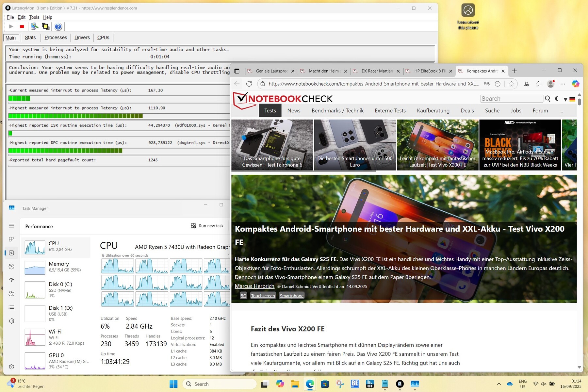Viewport: 588px width, 392px height.
Task: Expand the language dropdown beside the German flag
Action: point(565,99)
